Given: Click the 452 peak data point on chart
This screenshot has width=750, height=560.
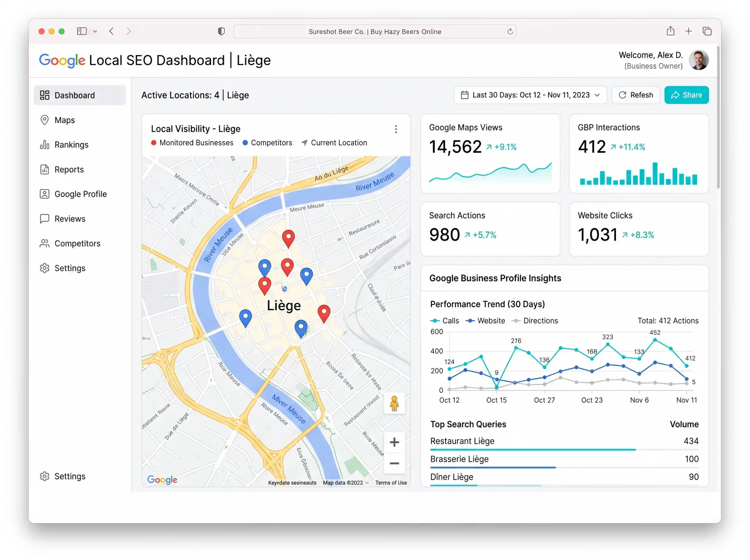Looking at the screenshot, I should tap(655, 340).
